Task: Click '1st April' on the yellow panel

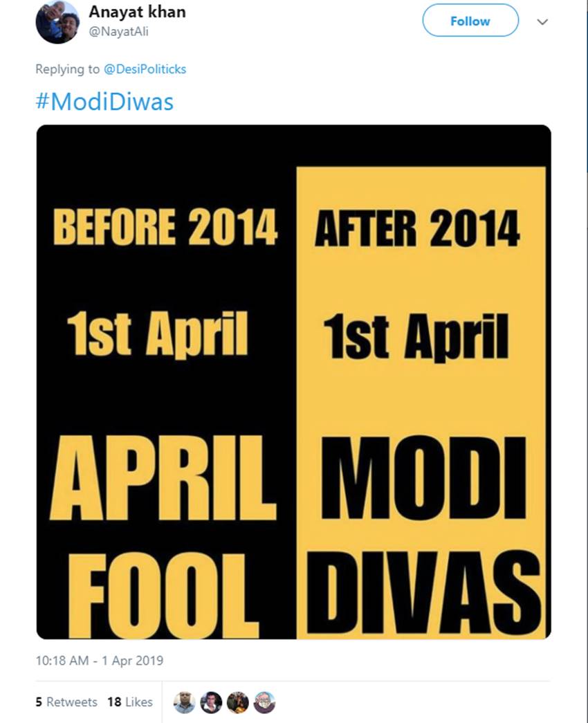Action: point(416,338)
